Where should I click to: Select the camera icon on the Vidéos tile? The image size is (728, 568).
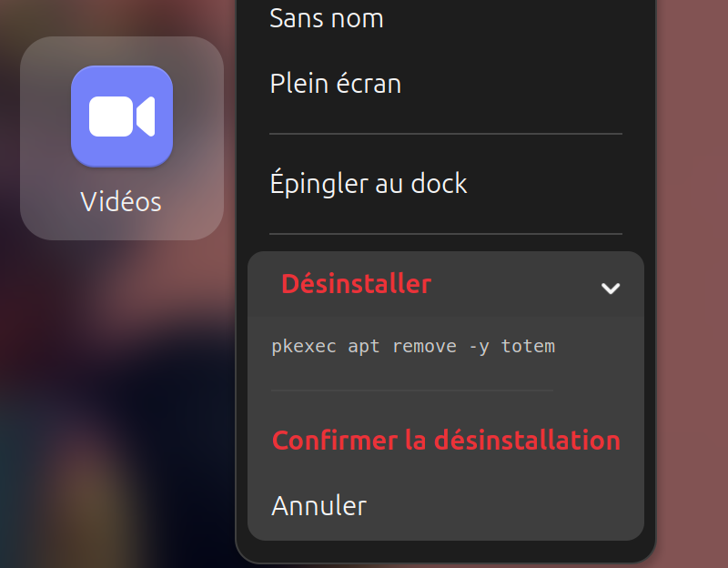click(121, 114)
